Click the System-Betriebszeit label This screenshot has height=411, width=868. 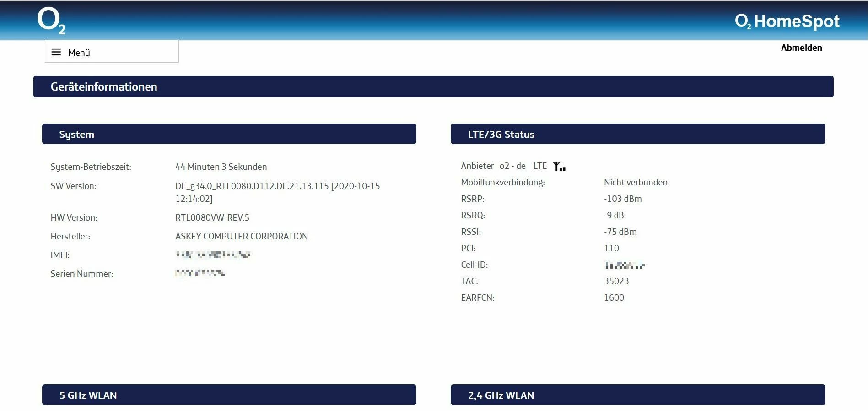coord(91,167)
